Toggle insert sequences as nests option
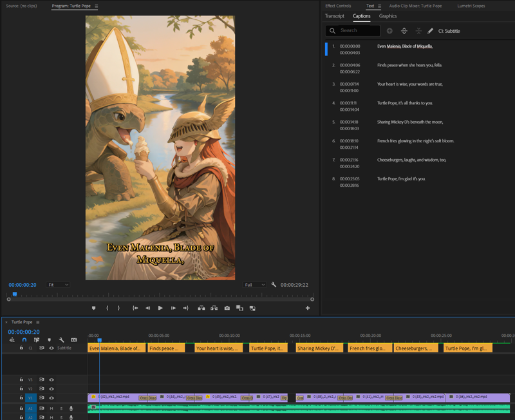Viewport: 515px width, 420px height. click(x=12, y=340)
